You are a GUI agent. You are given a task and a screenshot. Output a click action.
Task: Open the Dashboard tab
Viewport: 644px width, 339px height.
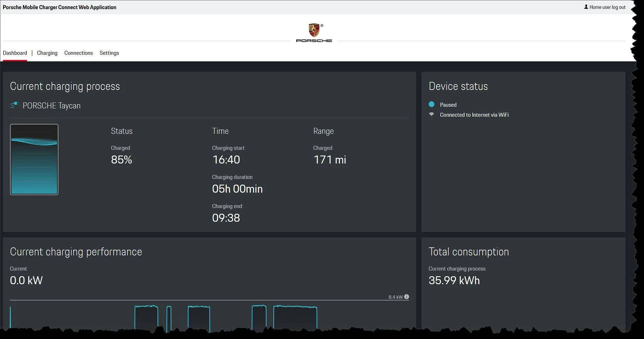point(15,53)
